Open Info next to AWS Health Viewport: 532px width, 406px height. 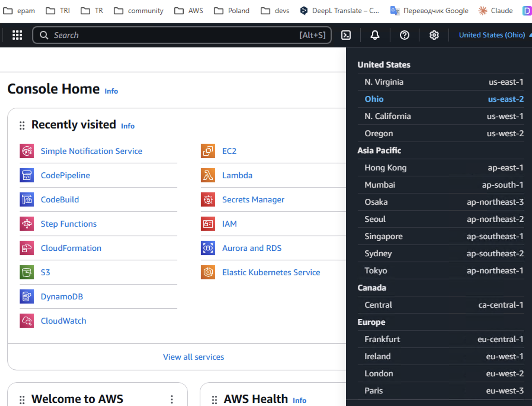(299, 400)
